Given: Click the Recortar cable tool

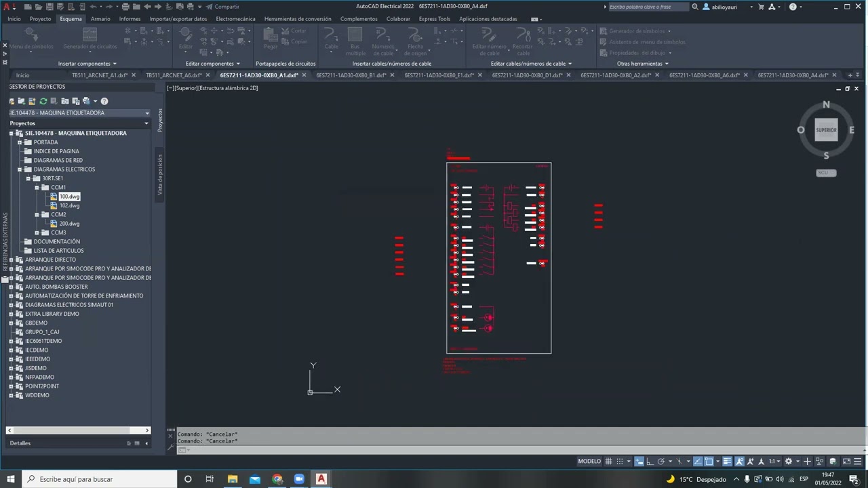Looking at the screenshot, I should coord(524,41).
